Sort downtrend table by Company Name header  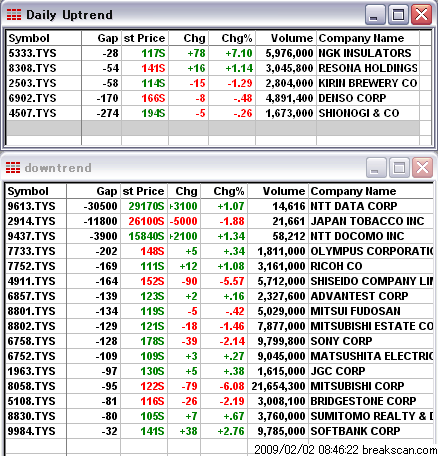pyautogui.click(x=371, y=191)
